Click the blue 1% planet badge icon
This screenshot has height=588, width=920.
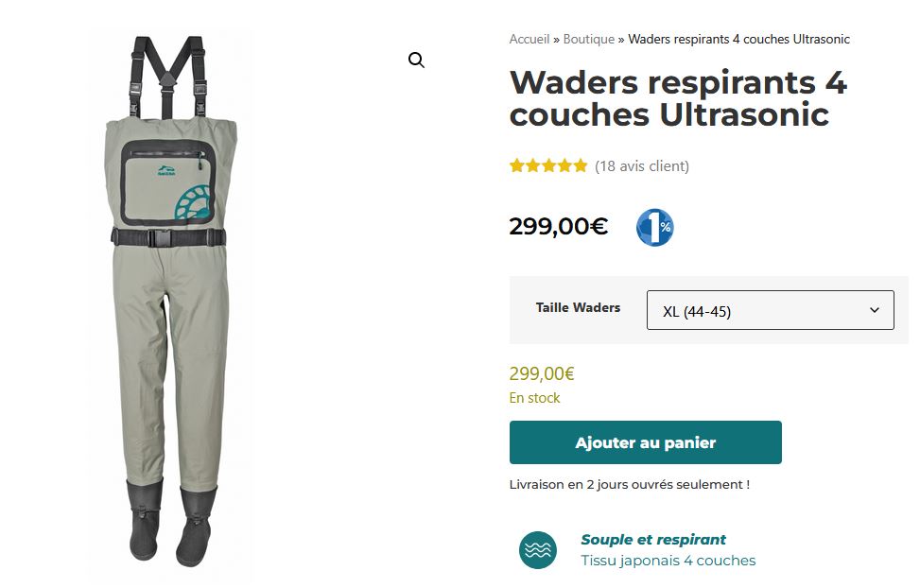(x=655, y=227)
